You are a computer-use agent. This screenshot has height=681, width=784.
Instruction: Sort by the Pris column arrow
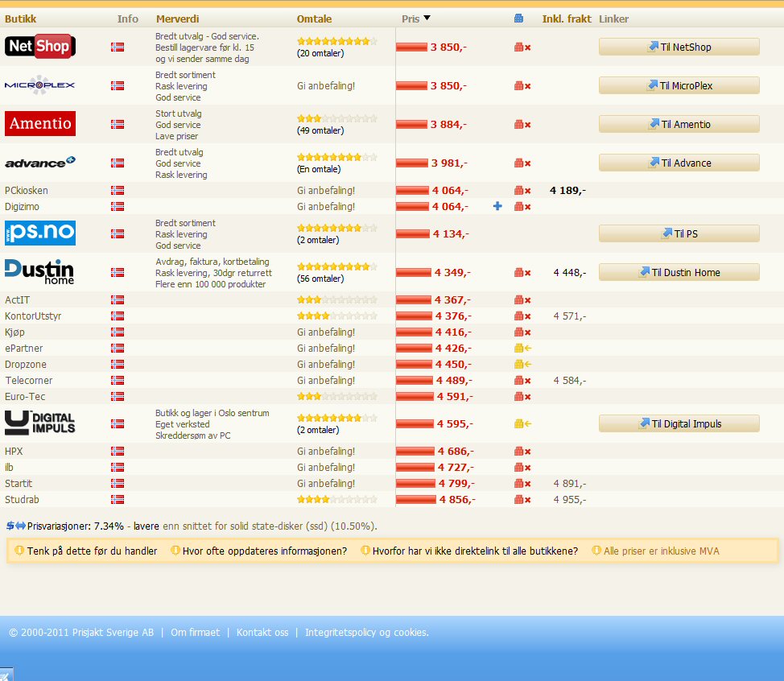(x=427, y=18)
